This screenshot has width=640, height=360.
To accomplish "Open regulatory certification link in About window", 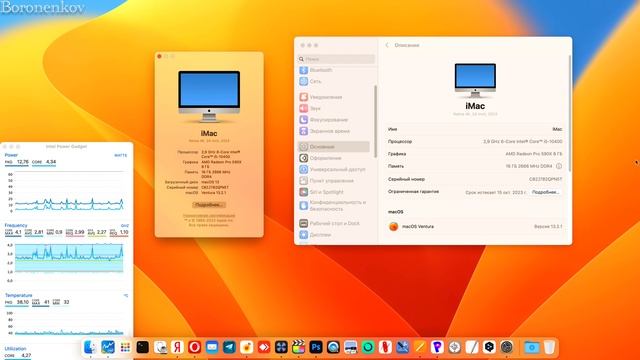I will 209,216.
